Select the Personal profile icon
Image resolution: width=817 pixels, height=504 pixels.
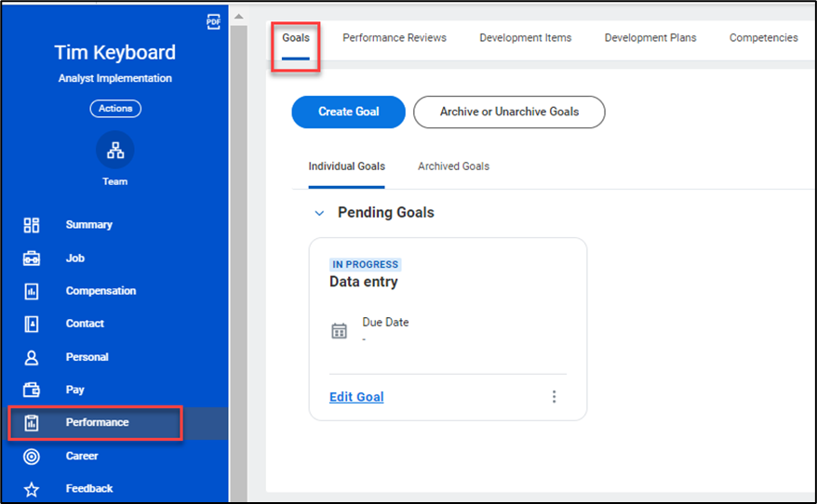[32, 357]
